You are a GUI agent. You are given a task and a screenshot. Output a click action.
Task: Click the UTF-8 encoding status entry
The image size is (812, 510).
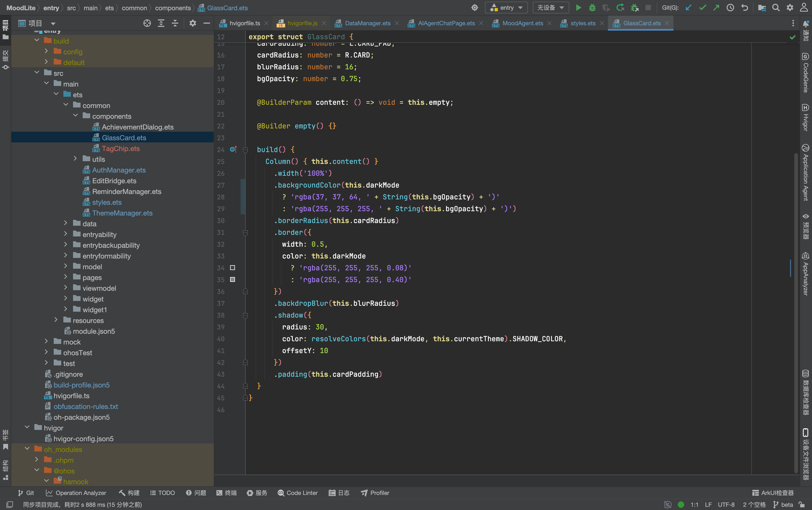coord(726,505)
